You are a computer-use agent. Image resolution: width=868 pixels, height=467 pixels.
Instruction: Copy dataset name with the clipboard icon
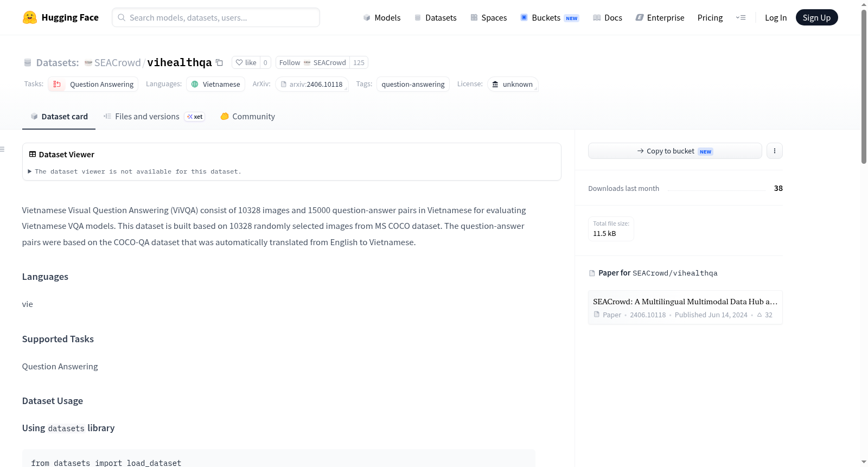click(x=219, y=62)
